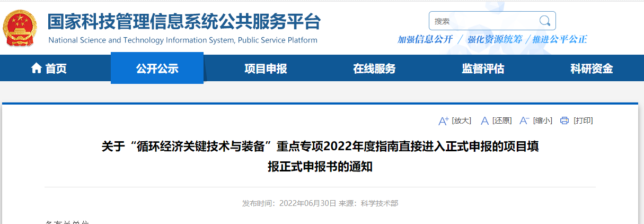The width and height of the screenshot is (644, 224).
Task: Open the 在线服务 navigation item
Action: (x=374, y=68)
